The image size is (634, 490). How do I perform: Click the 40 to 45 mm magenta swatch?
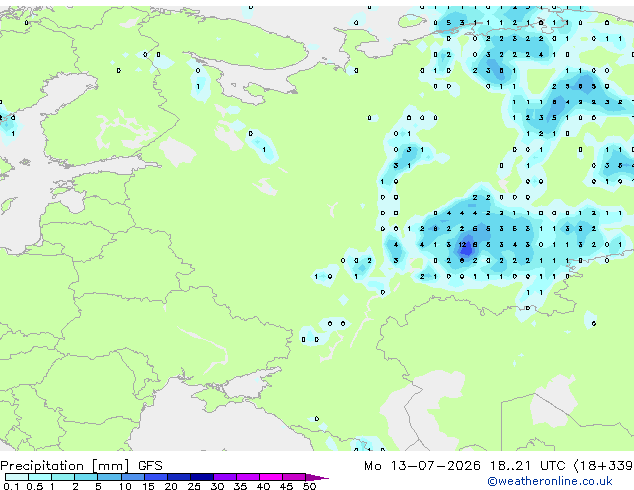pyautogui.click(x=271, y=477)
